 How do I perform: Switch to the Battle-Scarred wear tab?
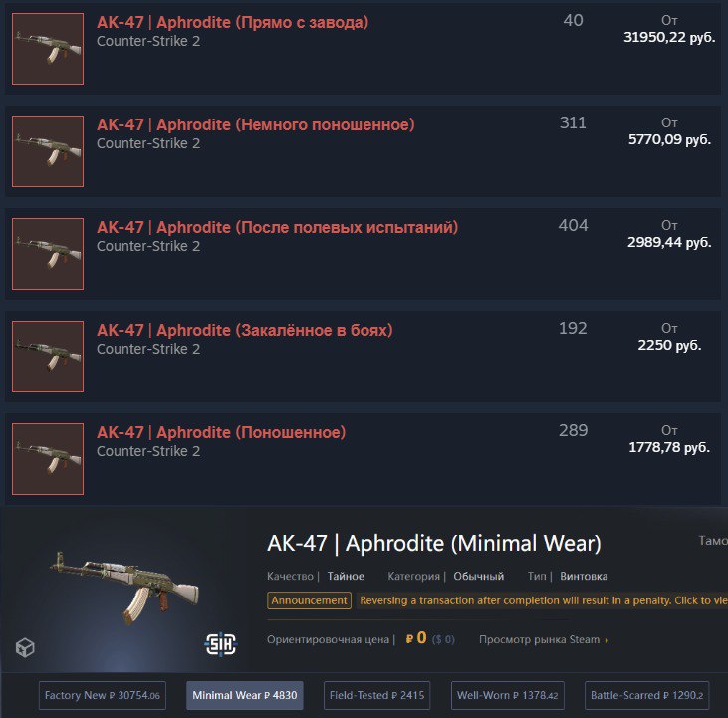click(x=646, y=695)
